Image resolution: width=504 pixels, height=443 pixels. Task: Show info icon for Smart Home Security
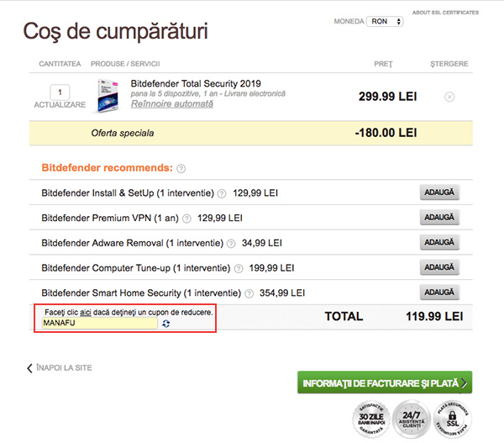point(249,293)
